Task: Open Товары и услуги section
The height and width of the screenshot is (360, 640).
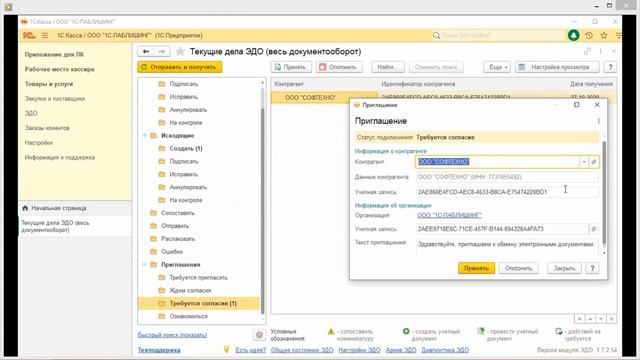Action: click(49, 84)
